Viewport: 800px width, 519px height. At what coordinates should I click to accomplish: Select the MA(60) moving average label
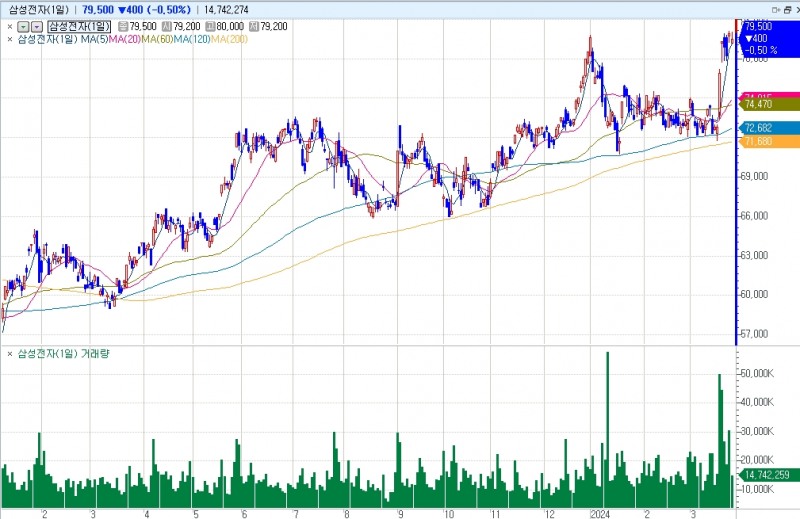(157, 39)
